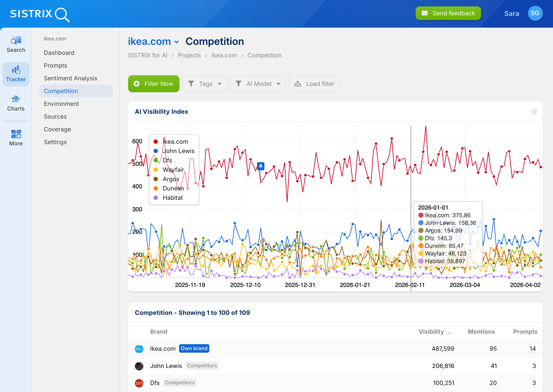Click the Wayfair yellow color dot in legend
The height and width of the screenshot is (392, 553).
coord(156,169)
